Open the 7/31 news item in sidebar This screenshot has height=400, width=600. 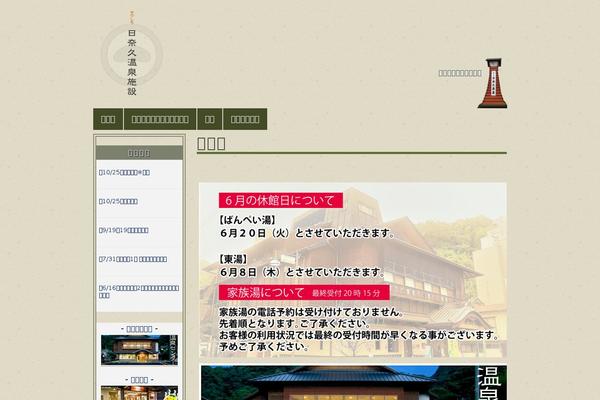pyautogui.click(x=133, y=259)
